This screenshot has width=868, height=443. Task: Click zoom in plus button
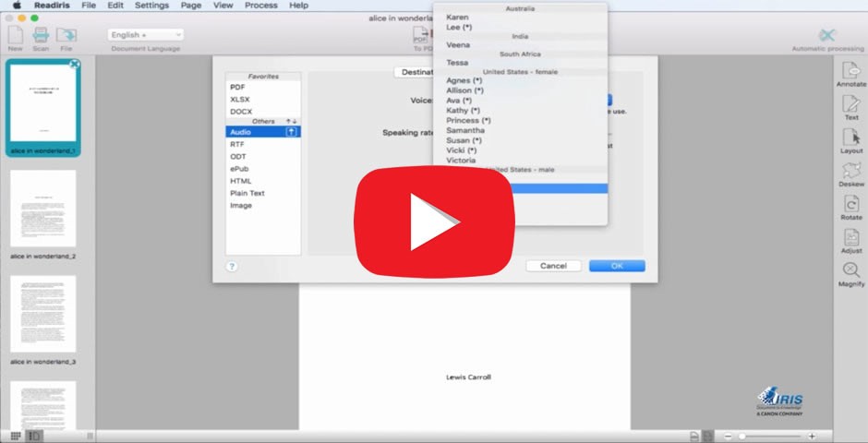click(x=812, y=437)
